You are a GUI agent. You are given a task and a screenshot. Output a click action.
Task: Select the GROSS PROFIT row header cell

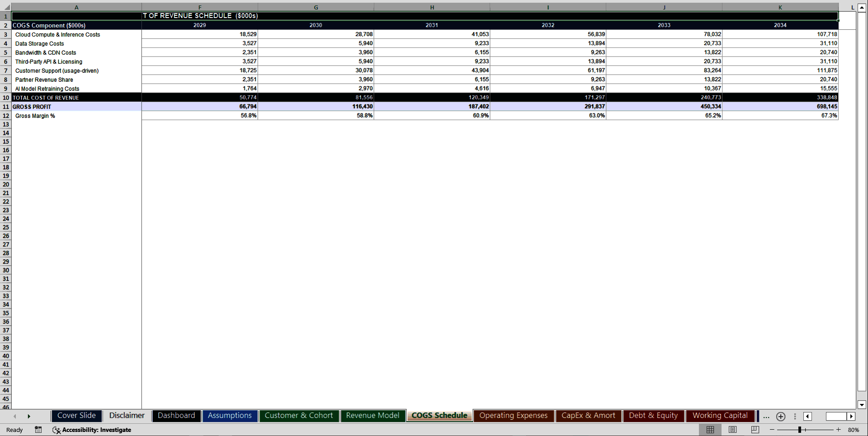click(77, 107)
